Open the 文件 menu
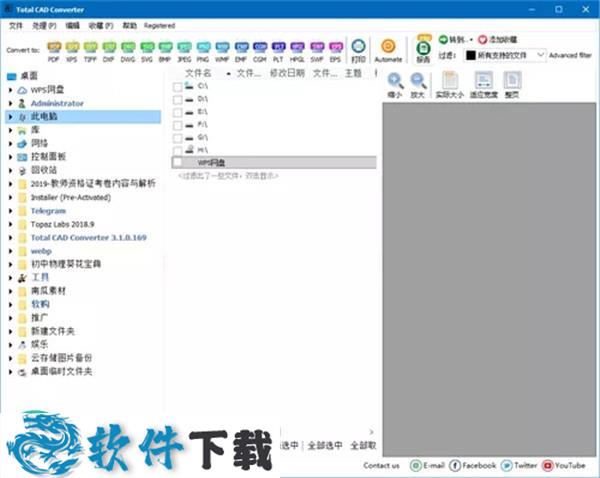Screen dimensions: 600x478 tap(16, 26)
